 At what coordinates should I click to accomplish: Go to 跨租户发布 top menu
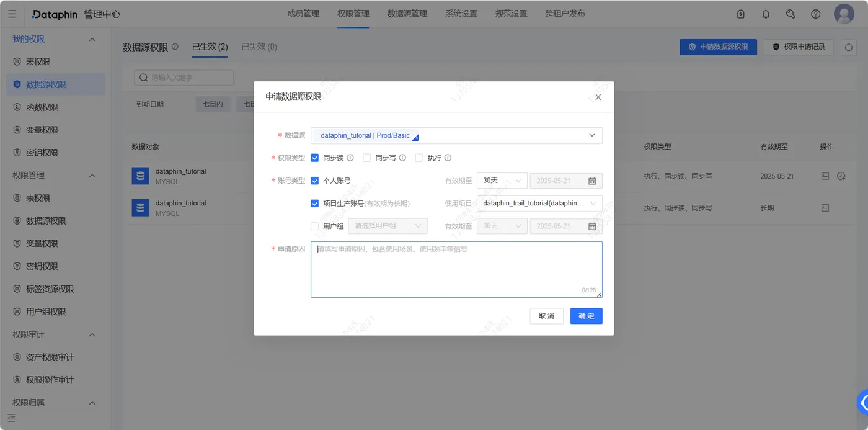(565, 14)
